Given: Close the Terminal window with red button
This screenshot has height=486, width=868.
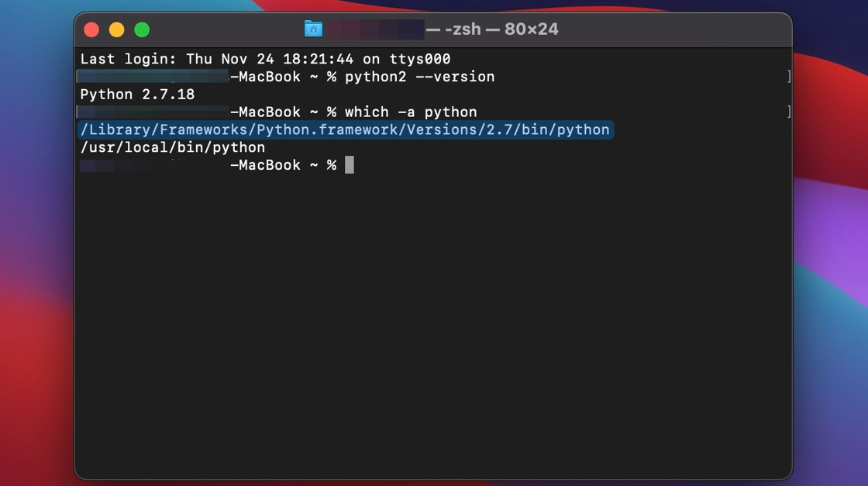Looking at the screenshot, I should (91, 30).
